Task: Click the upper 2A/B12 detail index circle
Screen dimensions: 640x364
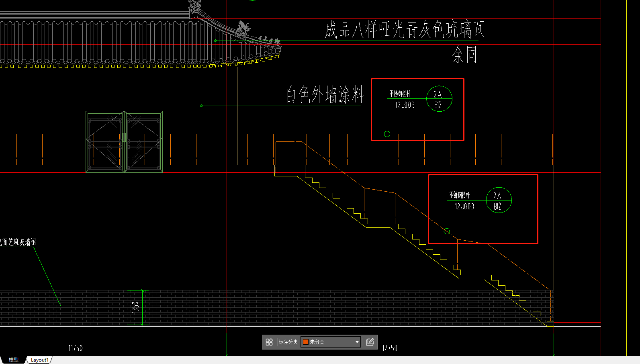Action: pyautogui.click(x=439, y=99)
